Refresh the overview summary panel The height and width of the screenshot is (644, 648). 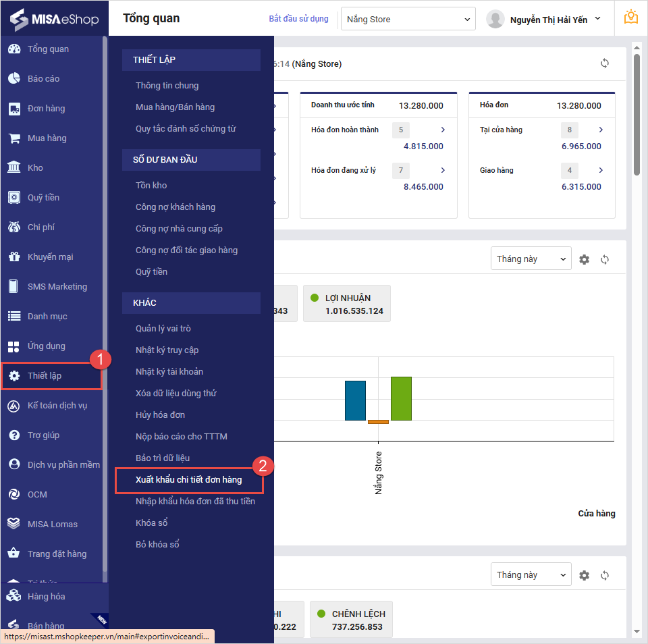605,63
